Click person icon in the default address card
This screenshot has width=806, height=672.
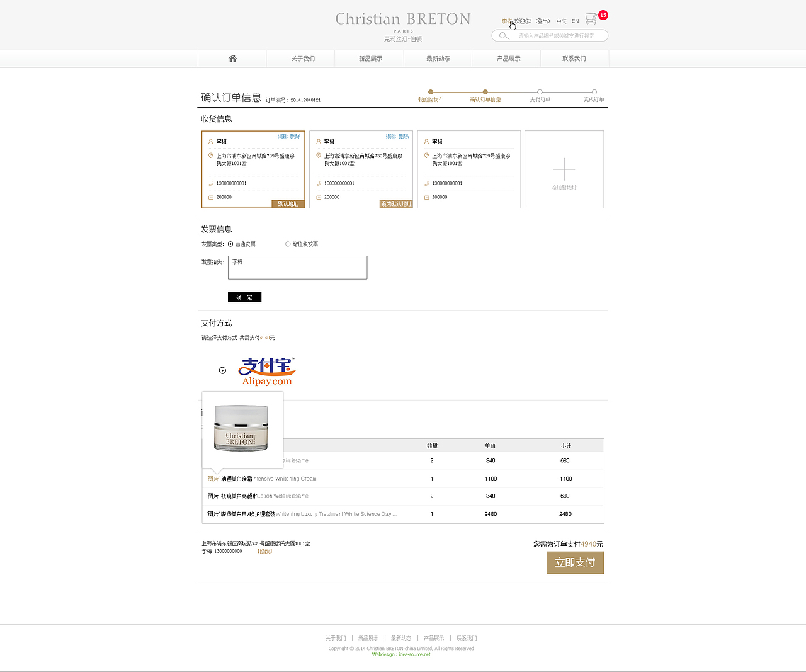211,142
